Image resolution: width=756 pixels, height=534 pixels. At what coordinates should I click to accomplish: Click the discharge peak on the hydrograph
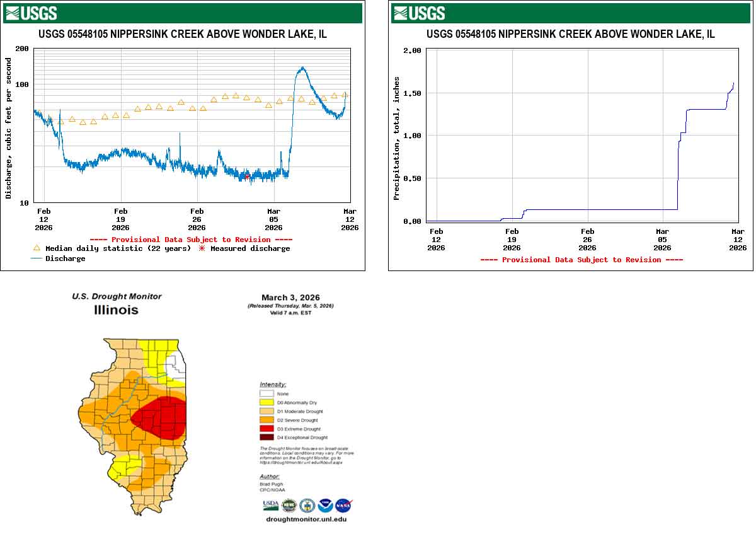coord(302,68)
